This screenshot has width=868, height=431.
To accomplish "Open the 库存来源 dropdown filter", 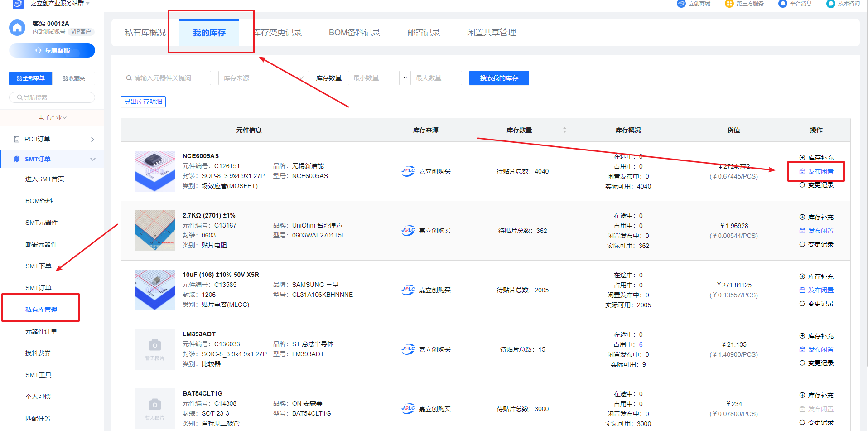I will click(x=263, y=78).
